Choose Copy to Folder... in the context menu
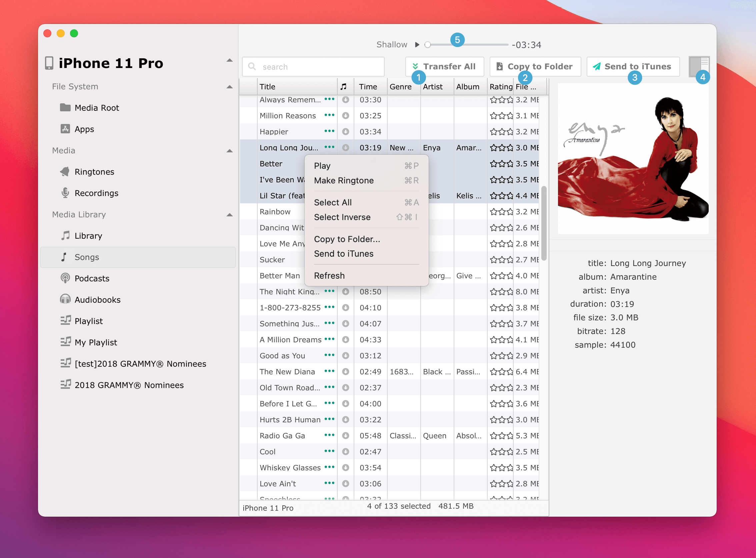 click(367, 239)
